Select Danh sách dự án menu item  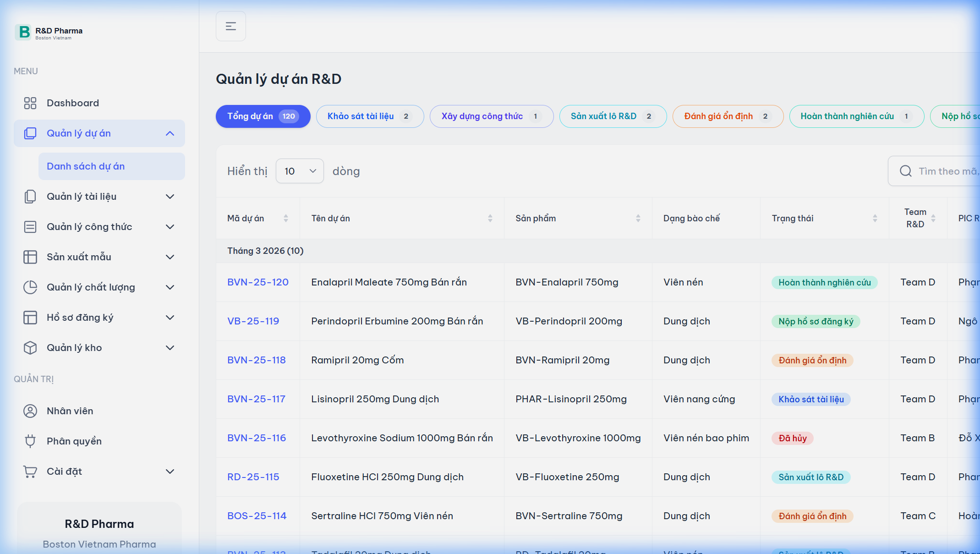tap(86, 166)
